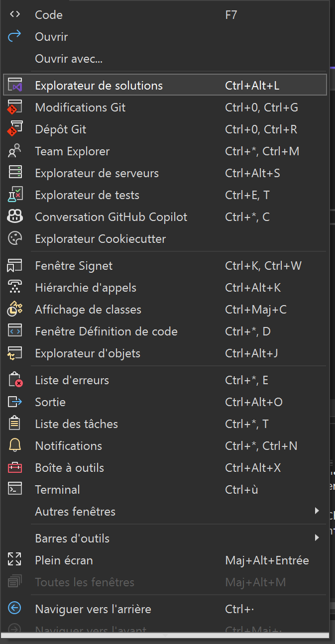
Task: Open the Autres fenêtres submenu
Action: coord(75,512)
